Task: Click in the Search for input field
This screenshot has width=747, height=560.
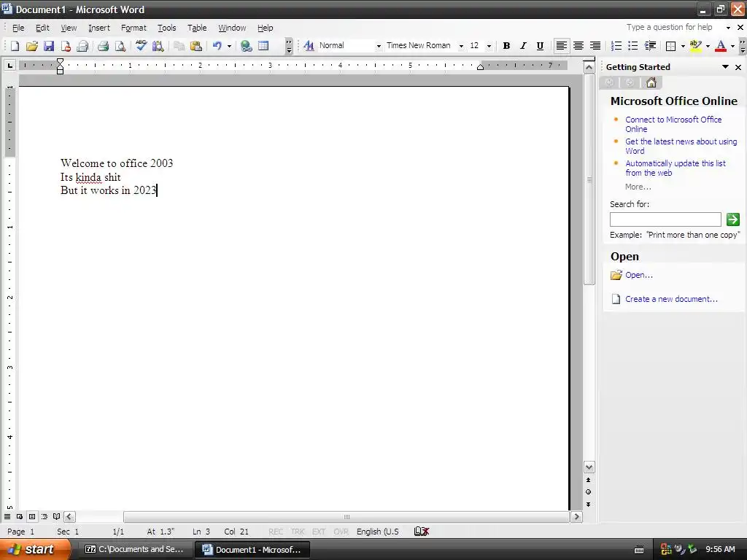Action: coord(665,219)
